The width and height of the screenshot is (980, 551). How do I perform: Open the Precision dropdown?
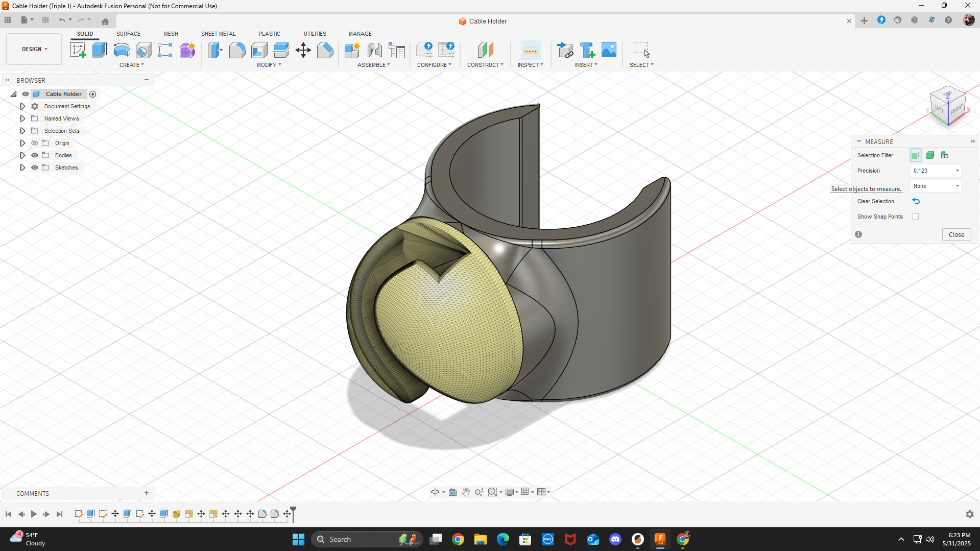936,171
